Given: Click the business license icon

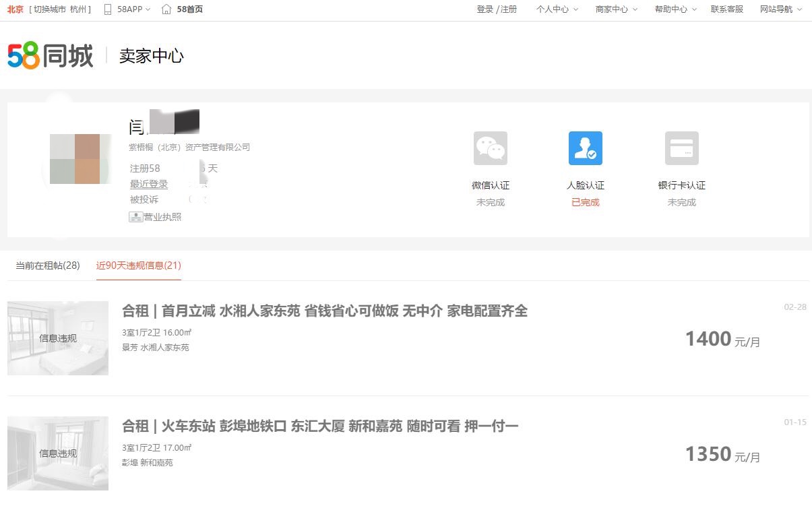Looking at the screenshot, I should tap(135, 217).
